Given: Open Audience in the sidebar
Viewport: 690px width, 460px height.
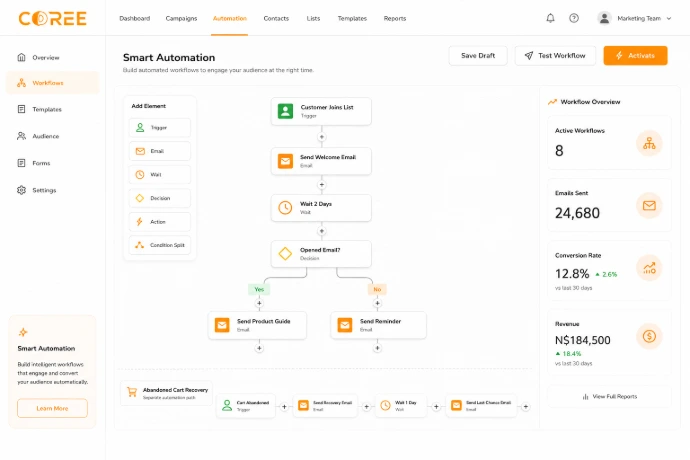Looking at the screenshot, I should [x=53, y=136].
